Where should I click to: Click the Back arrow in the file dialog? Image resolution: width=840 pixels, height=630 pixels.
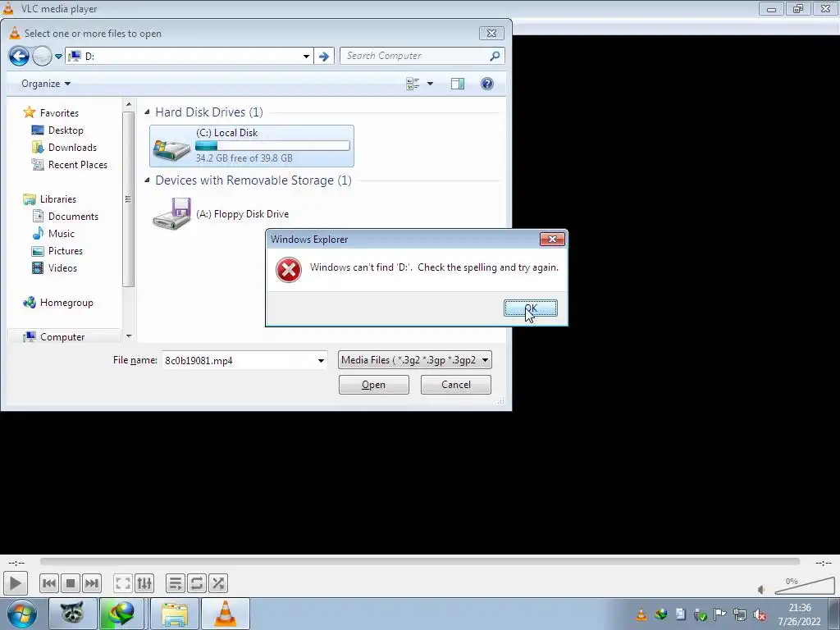point(20,56)
